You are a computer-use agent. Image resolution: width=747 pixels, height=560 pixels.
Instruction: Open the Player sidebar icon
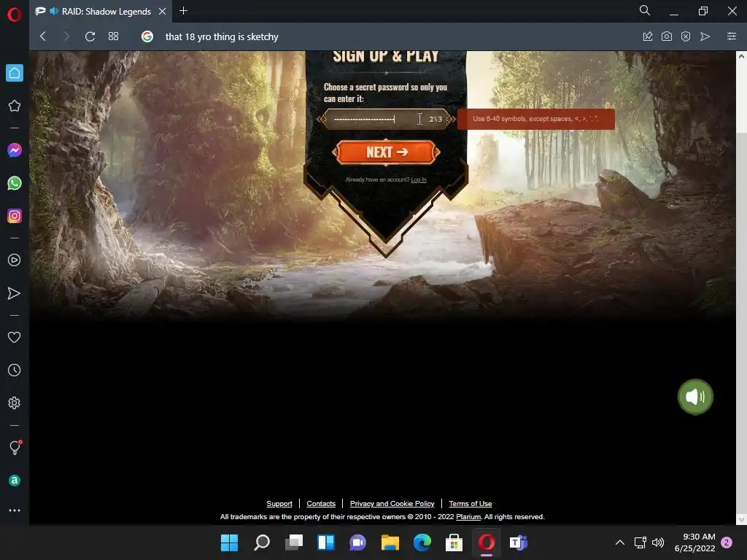[15, 260]
